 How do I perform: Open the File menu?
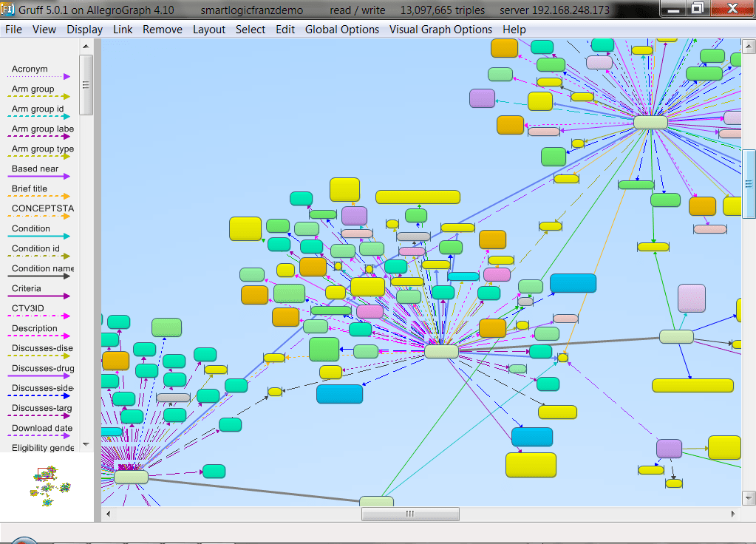[x=13, y=30]
